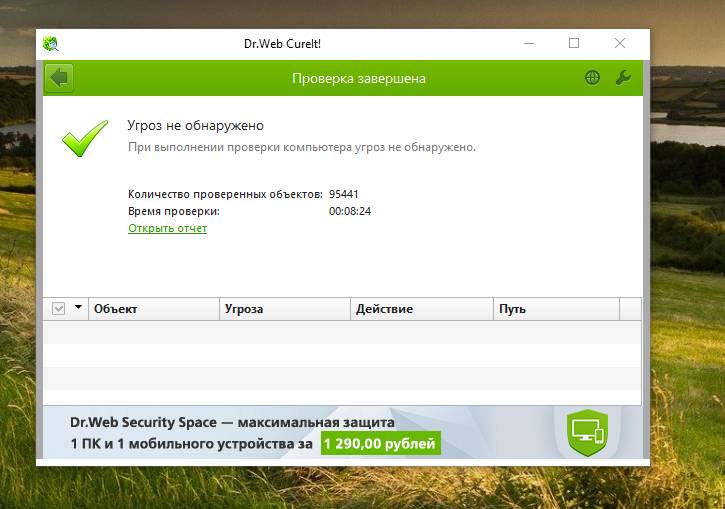The height and width of the screenshot is (509, 725).
Task: Sort by the Угроза column header
Action: (285, 309)
